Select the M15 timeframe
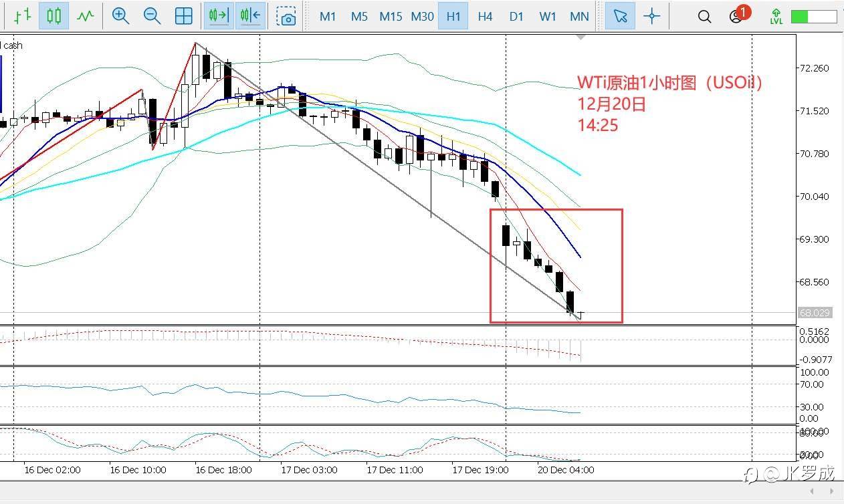 click(x=391, y=16)
